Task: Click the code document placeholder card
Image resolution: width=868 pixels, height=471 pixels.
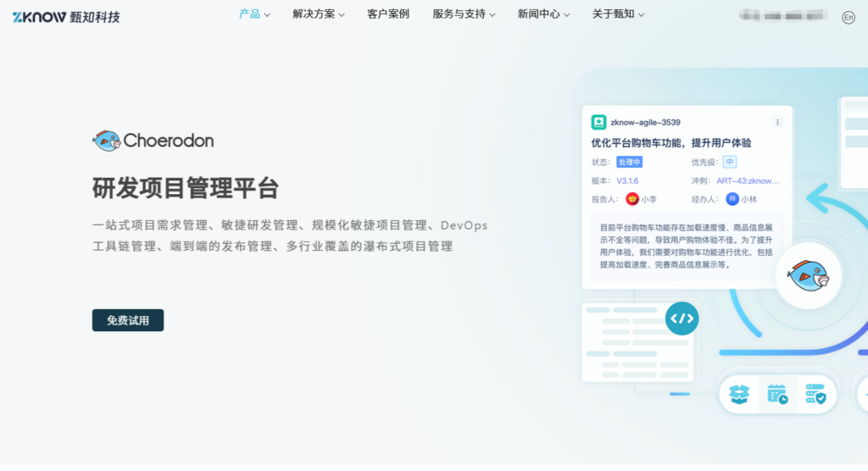Action: tap(637, 342)
